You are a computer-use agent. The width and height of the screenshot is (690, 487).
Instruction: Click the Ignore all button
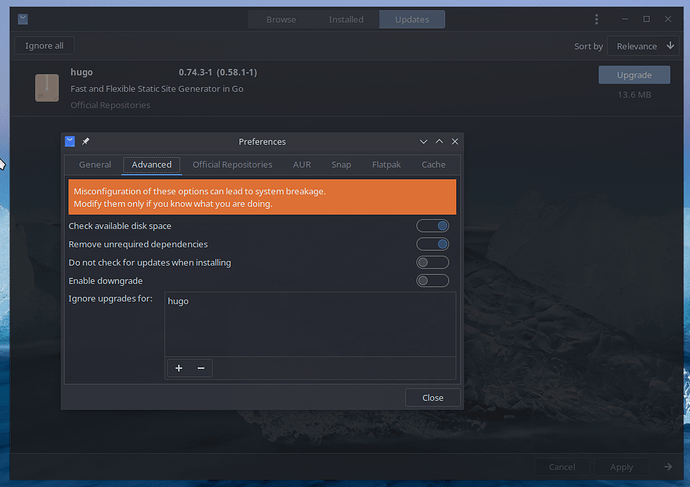pyautogui.click(x=44, y=46)
